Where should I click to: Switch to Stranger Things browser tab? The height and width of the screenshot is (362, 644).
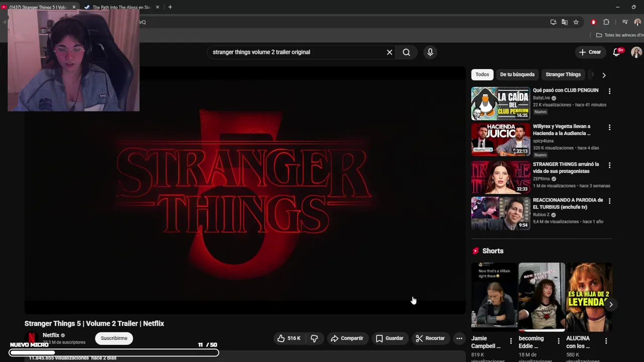(38, 7)
